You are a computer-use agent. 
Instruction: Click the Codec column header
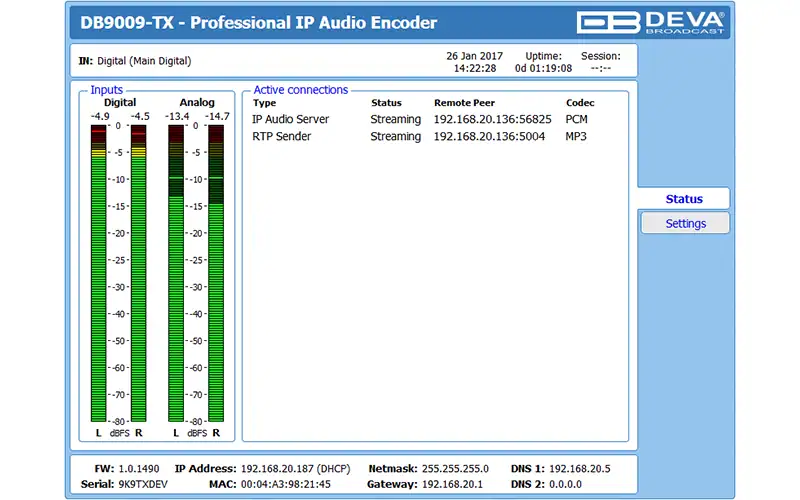click(580, 103)
